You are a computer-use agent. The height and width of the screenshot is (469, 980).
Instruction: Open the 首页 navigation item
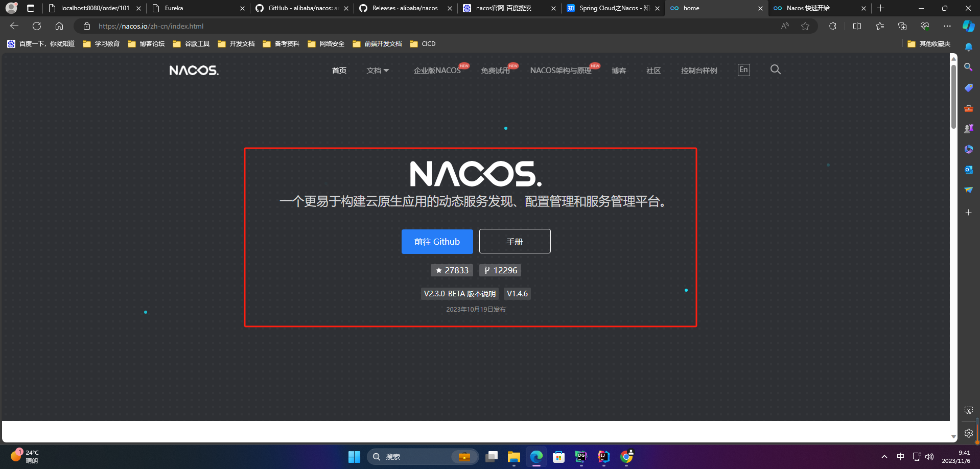click(339, 71)
